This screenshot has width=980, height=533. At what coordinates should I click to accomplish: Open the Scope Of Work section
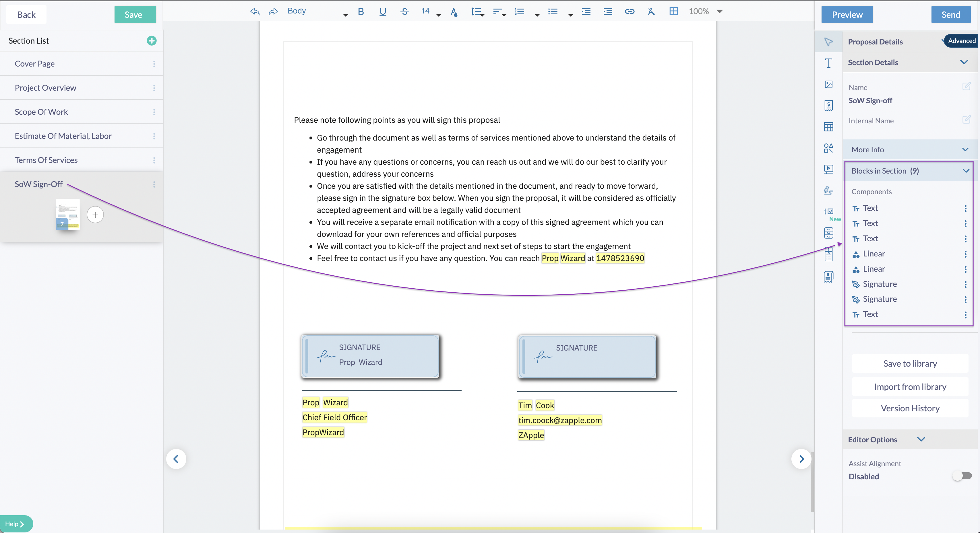41,112
